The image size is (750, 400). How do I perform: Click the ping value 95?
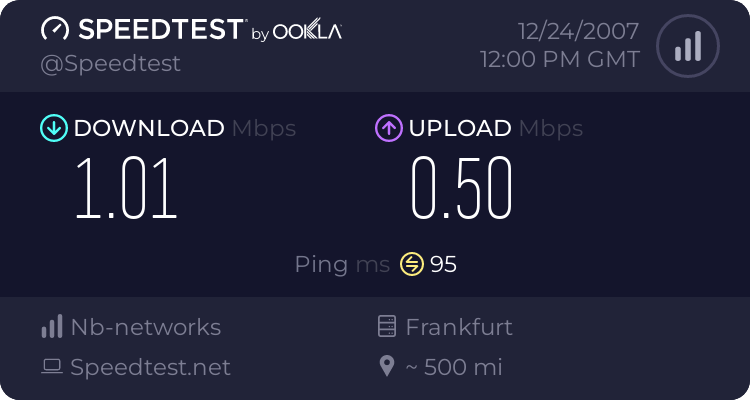(443, 264)
